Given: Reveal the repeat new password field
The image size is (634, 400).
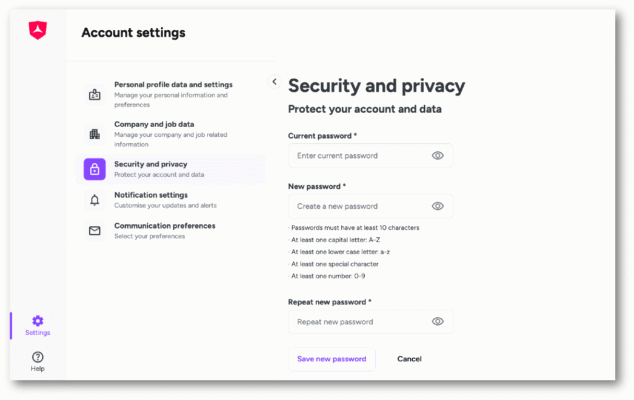Looking at the screenshot, I should [x=437, y=321].
